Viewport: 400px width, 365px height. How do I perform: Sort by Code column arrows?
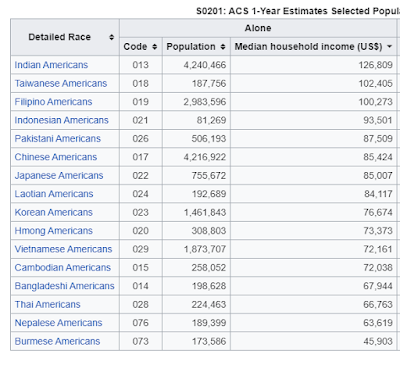tap(154, 47)
